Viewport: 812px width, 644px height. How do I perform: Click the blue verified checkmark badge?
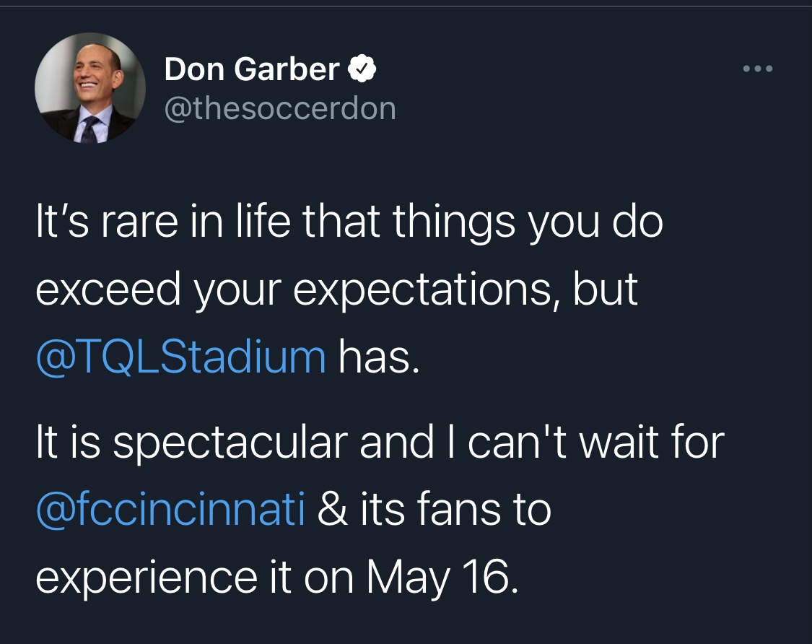pos(362,69)
